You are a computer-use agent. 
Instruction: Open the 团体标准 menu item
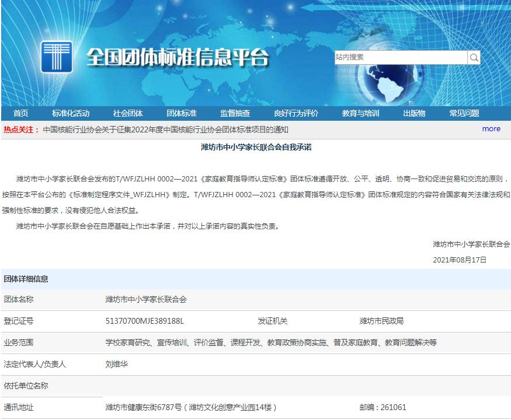182,113
